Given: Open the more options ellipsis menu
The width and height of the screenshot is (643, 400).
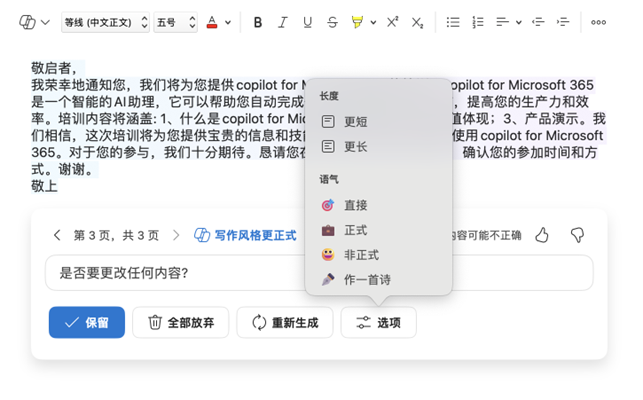Looking at the screenshot, I should [x=598, y=23].
